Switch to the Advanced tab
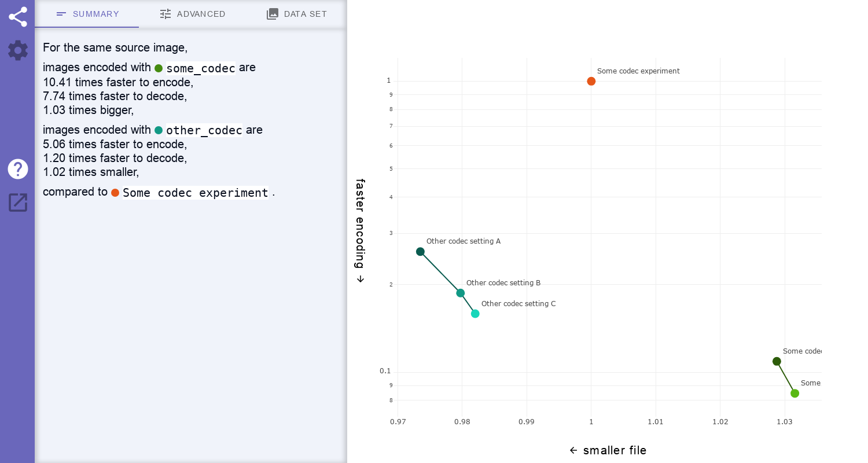Image resolution: width=868 pixels, height=463 pixels. click(x=192, y=14)
